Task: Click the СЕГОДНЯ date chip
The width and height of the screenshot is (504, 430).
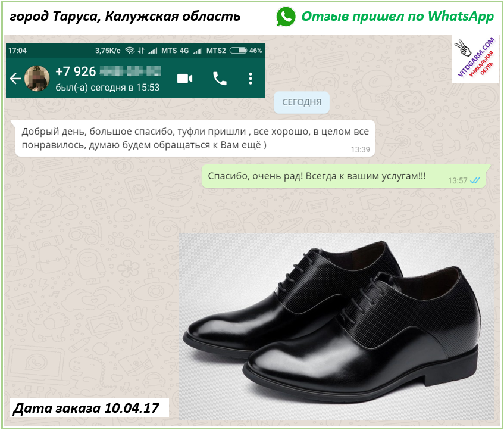Action: [302, 102]
